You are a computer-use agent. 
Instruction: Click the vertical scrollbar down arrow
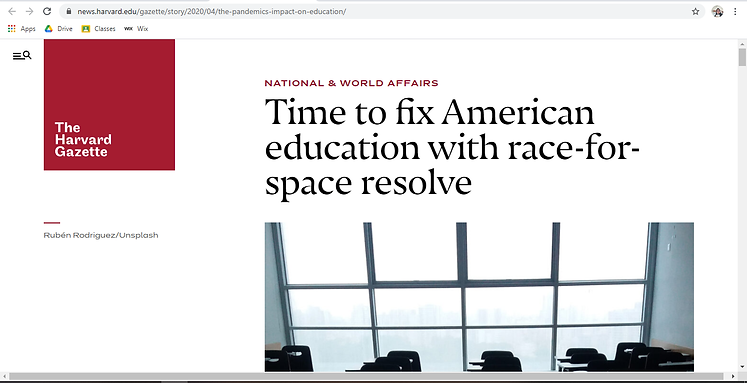742,367
